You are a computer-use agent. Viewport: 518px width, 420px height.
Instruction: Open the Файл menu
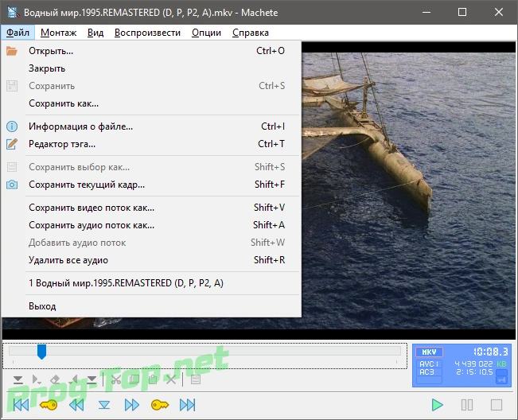[x=18, y=33]
